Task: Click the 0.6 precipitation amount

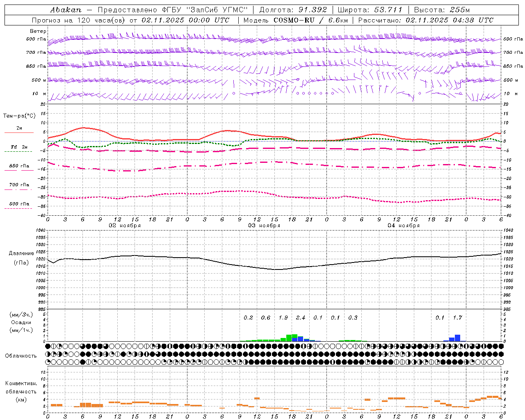Action: [x=266, y=317]
